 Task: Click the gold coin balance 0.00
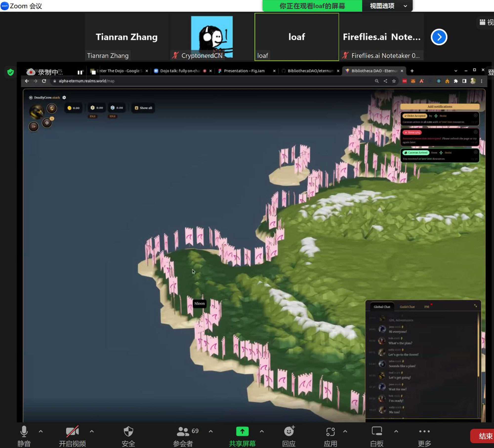pos(74,108)
